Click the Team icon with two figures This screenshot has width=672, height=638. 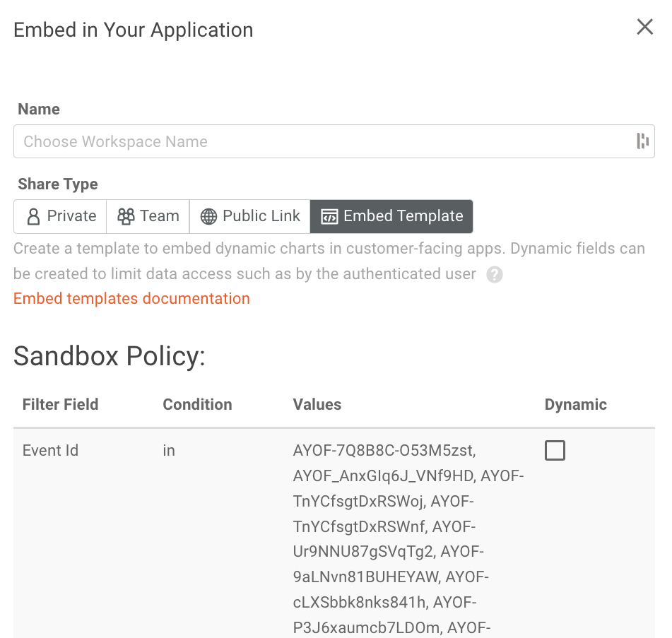pos(126,216)
